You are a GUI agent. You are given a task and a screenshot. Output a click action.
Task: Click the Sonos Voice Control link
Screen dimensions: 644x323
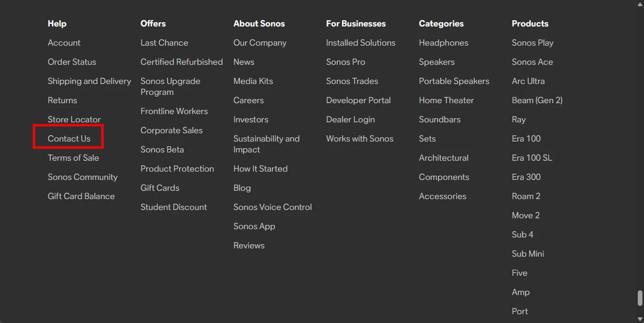pos(272,207)
